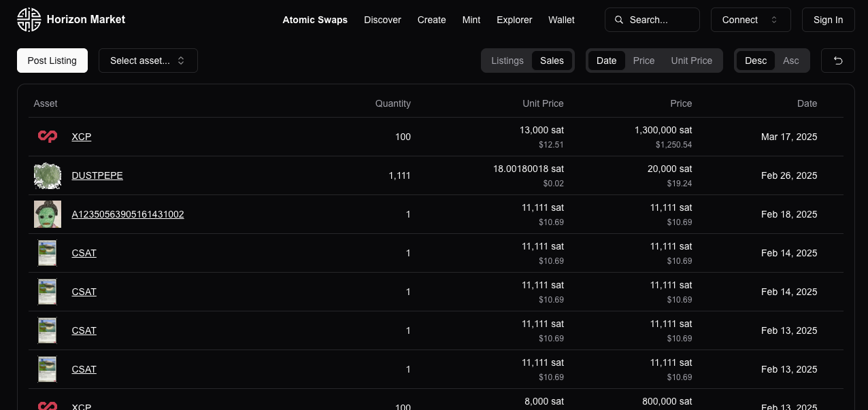This screenshot has height=410, width=868.
Task: Click the Connect chevron icon
Action: tap(774, 20)
